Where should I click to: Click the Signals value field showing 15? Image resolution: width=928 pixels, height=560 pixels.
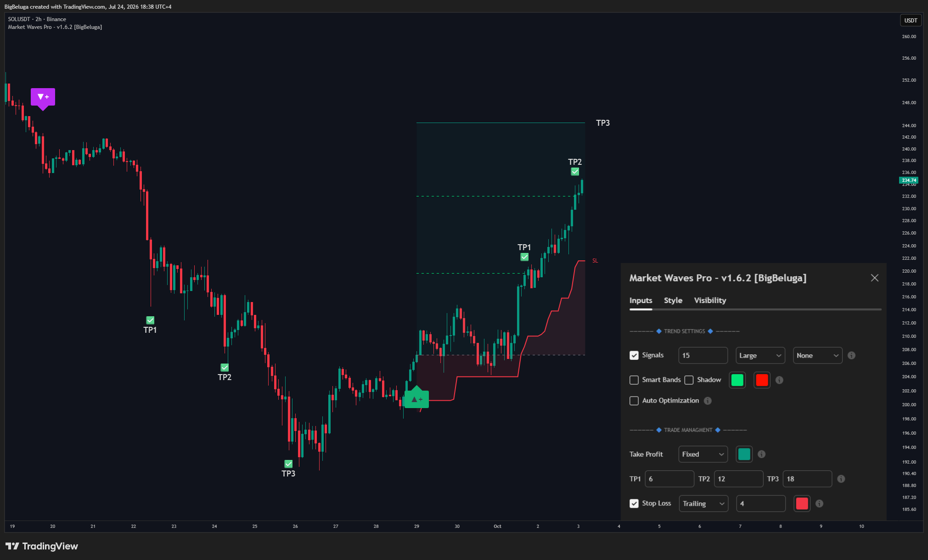(x=703, y=355)
